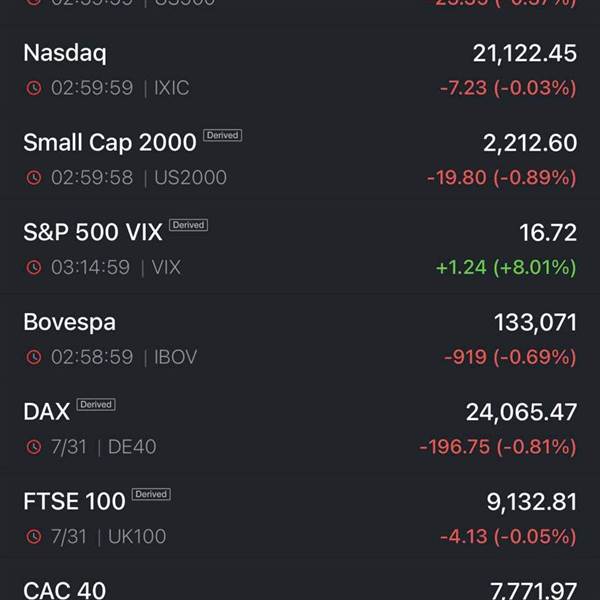Tap the Nasdaq price 21,122.45
Image resolution: width=600 pixels, height=600 pixels.
click(525, 53)
